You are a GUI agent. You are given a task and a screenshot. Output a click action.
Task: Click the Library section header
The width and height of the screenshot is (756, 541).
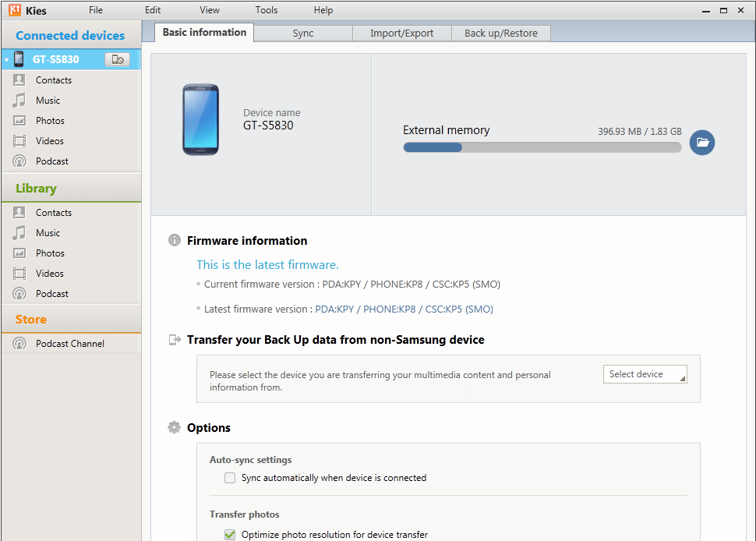36,189
